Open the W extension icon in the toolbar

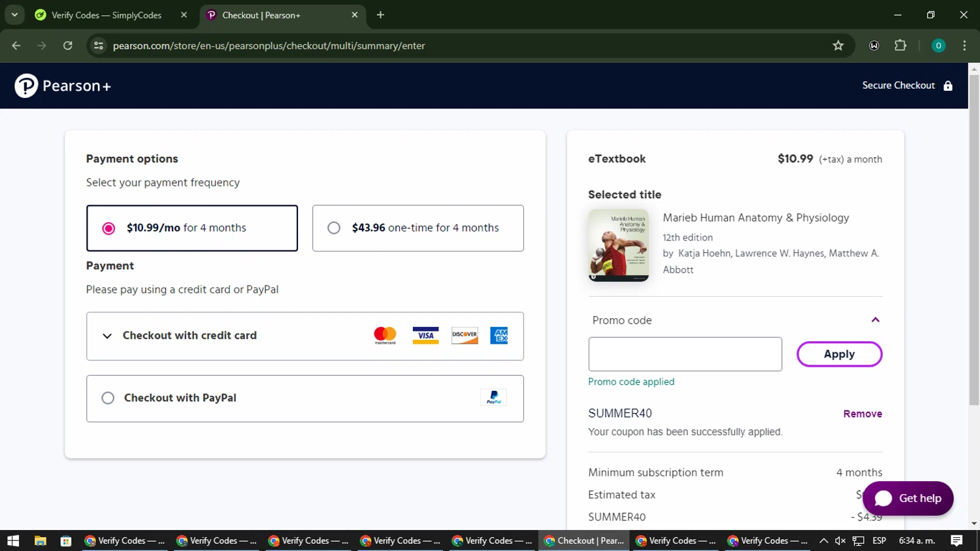[874, 46]
